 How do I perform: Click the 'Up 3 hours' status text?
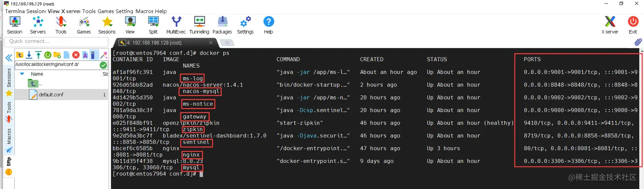(443, 149)
